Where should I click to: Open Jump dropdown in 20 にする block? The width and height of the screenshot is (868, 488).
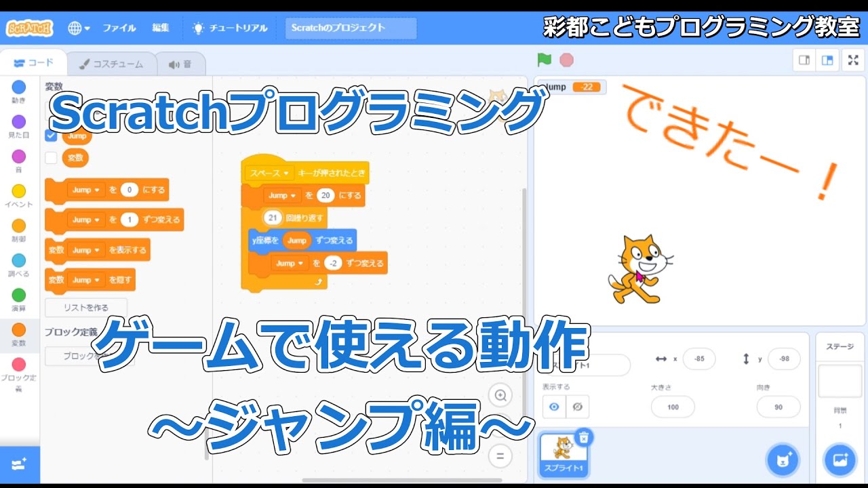coord(282,195)
